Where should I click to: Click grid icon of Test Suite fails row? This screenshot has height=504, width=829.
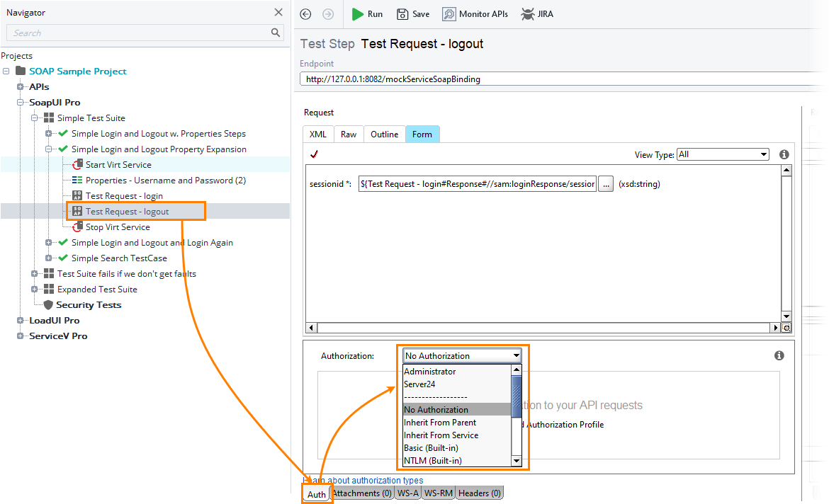point(49,273)
